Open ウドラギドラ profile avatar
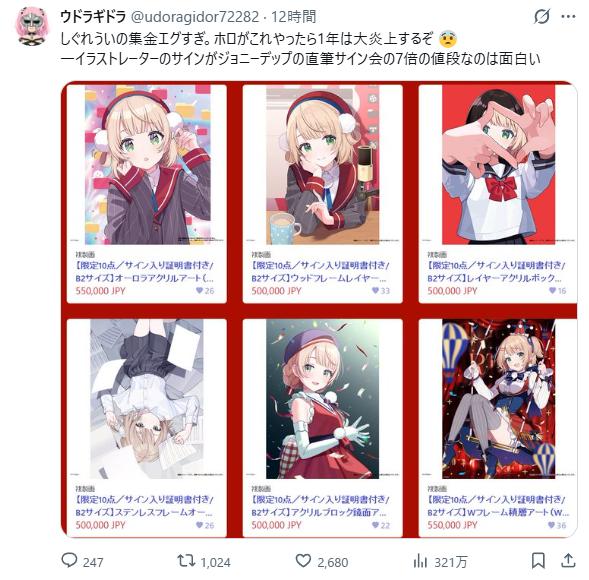 (x=32, y=26)
